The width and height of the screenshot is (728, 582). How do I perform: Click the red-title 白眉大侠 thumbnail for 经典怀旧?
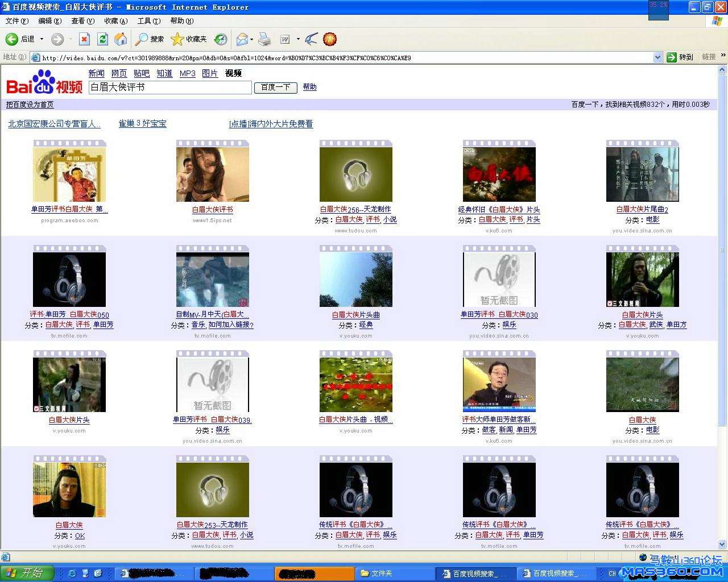pyautogui.click(x=499, y=174)
